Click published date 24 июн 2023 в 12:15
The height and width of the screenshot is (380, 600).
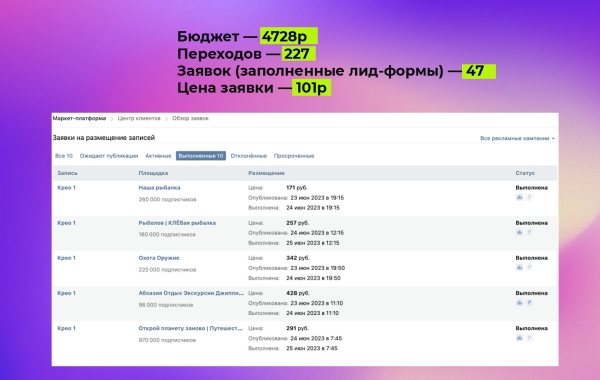[x=317, y=233]
